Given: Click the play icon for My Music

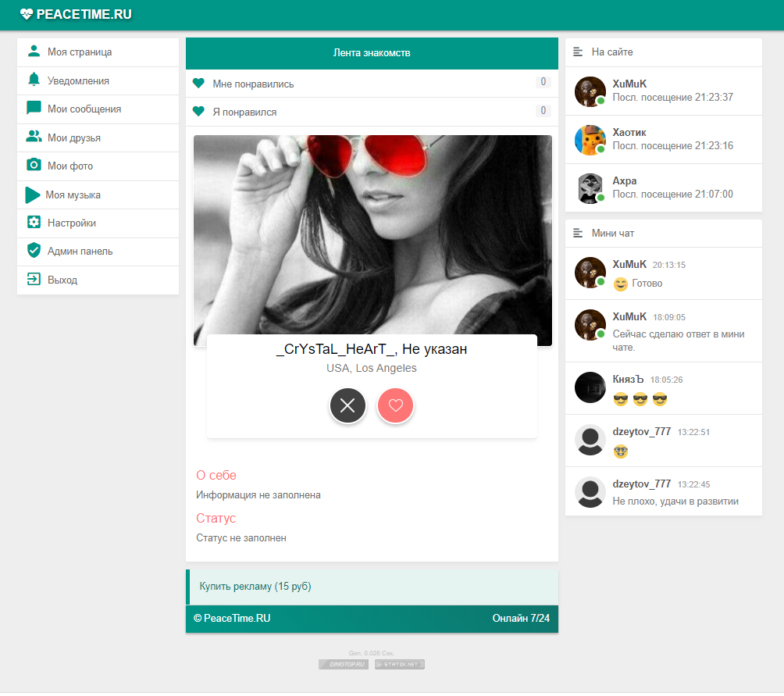Looking at the screenshot, I should click(32, 195).
